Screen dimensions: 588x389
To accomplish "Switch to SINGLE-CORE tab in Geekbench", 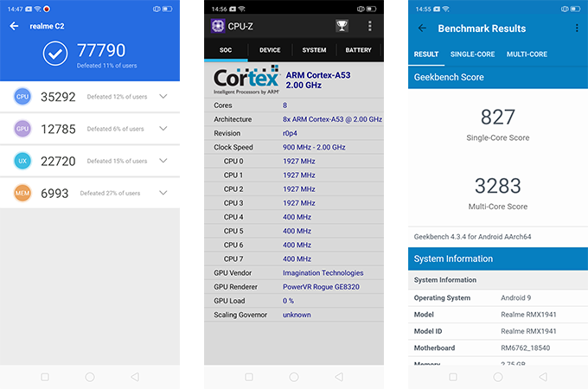I will pyautogui.click(x=472, y=54).
